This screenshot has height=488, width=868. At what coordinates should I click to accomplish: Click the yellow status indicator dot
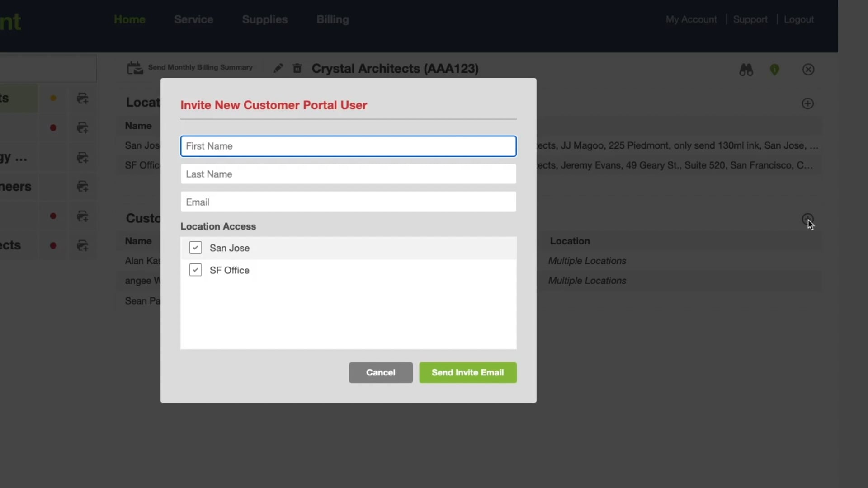[53, 99]
